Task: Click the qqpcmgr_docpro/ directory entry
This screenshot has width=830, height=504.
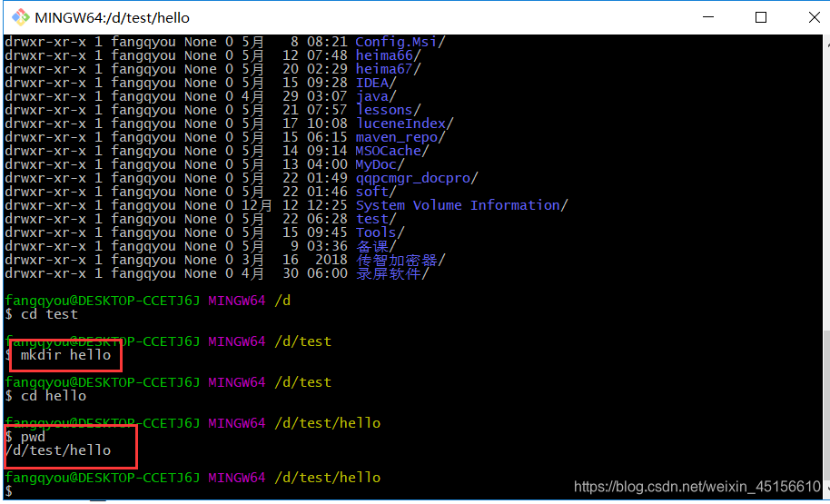Action: point(417,178)
